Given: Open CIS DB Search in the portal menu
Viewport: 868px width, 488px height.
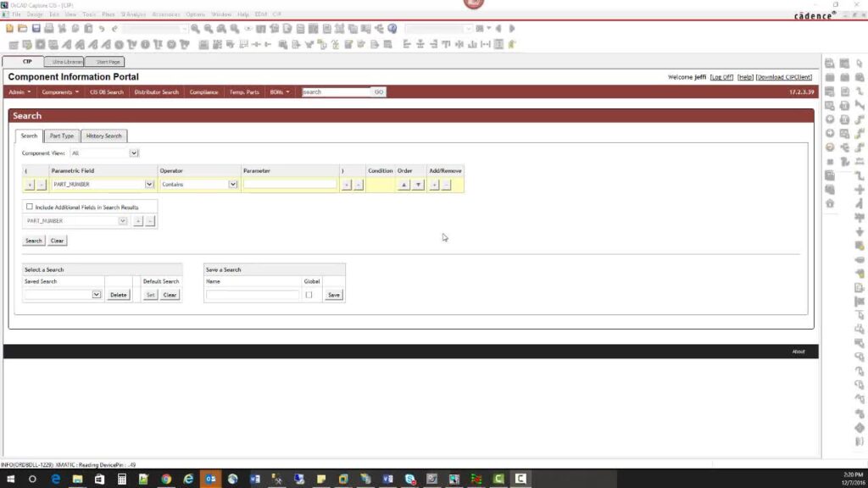Looking at the screenshot, I should point(107,92).
